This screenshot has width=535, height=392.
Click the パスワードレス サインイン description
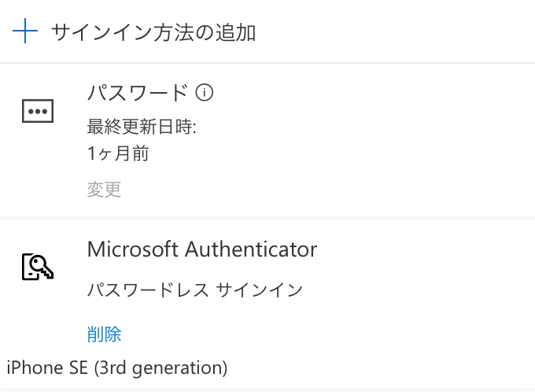tap(195, 290)
